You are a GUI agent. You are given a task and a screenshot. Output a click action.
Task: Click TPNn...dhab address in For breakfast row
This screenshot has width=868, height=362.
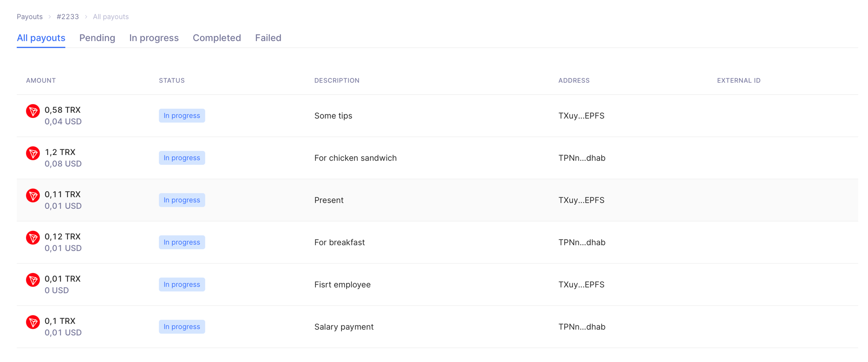point(582,242)
